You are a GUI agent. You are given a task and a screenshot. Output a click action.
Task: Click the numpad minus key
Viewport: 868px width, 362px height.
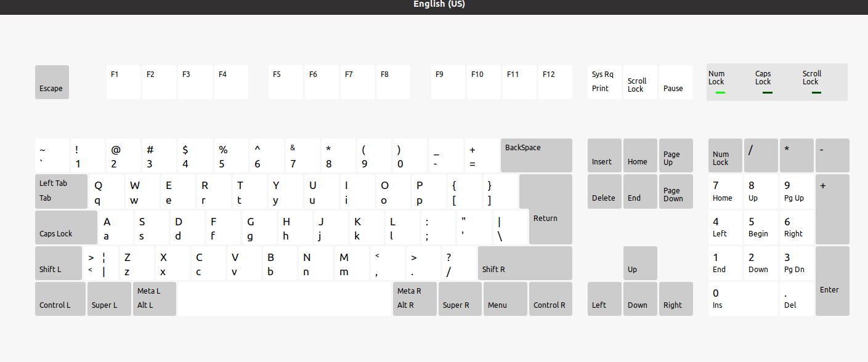point(832,155)
